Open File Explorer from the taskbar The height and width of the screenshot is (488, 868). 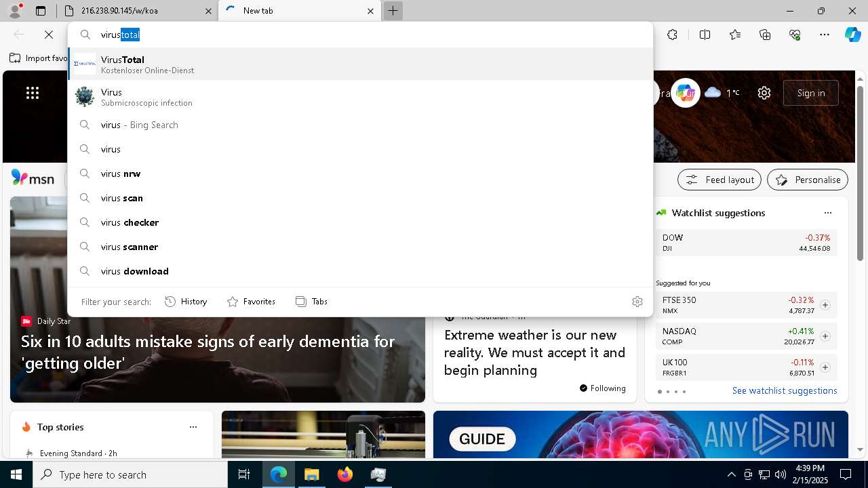[x=311, y=474]
